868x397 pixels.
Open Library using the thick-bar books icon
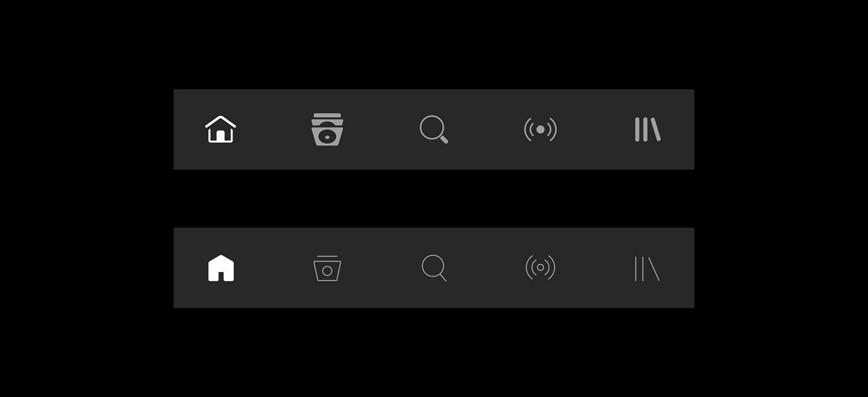[647, 129]
